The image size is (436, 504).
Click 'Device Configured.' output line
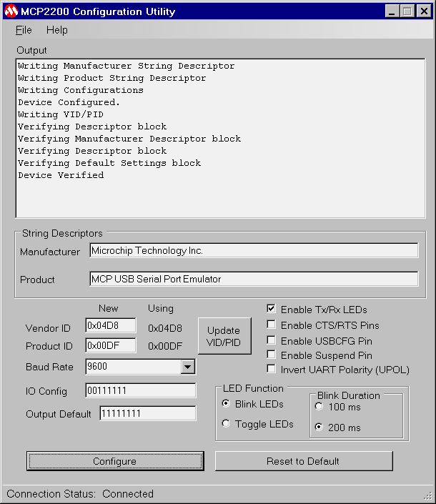pos(69,102)
